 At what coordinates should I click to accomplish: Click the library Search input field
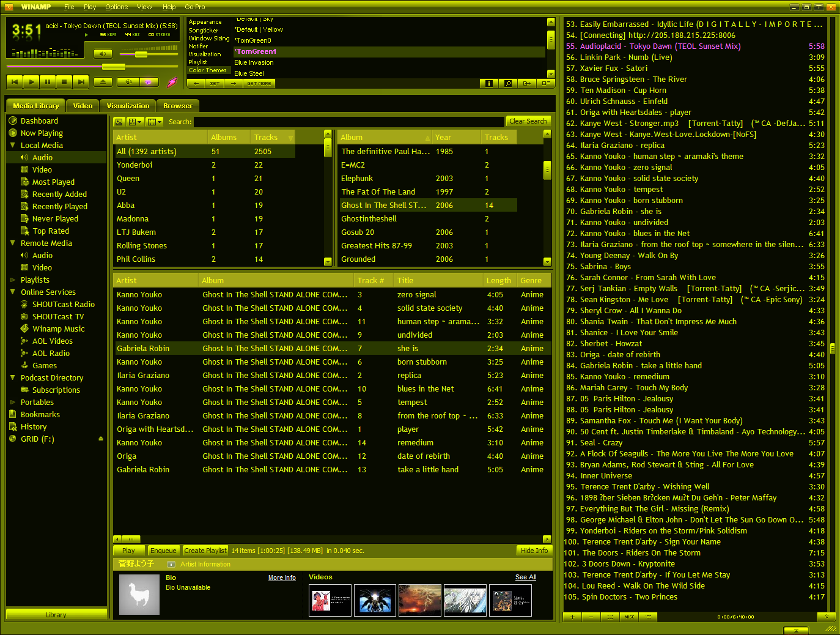(x=349, y=122)
